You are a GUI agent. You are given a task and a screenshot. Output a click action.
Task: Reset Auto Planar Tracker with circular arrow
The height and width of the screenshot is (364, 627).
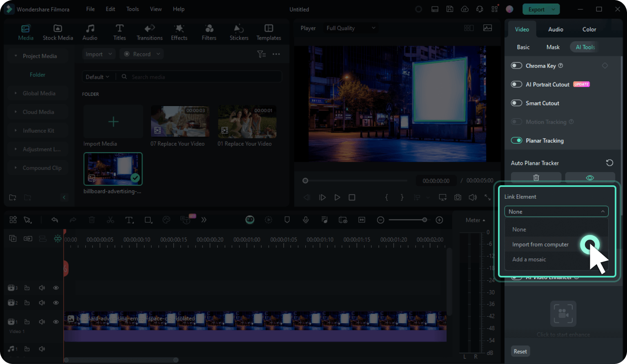609,163
